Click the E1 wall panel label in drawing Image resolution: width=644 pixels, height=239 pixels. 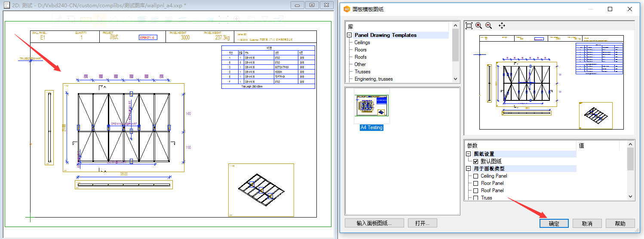click(43, 37)
